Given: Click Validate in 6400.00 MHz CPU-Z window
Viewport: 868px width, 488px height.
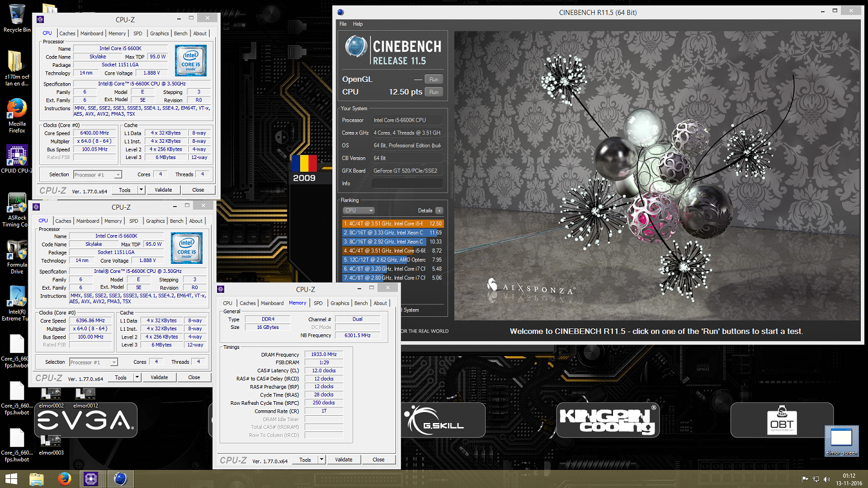Looking at the screenshot, I should tap(163, 189).
